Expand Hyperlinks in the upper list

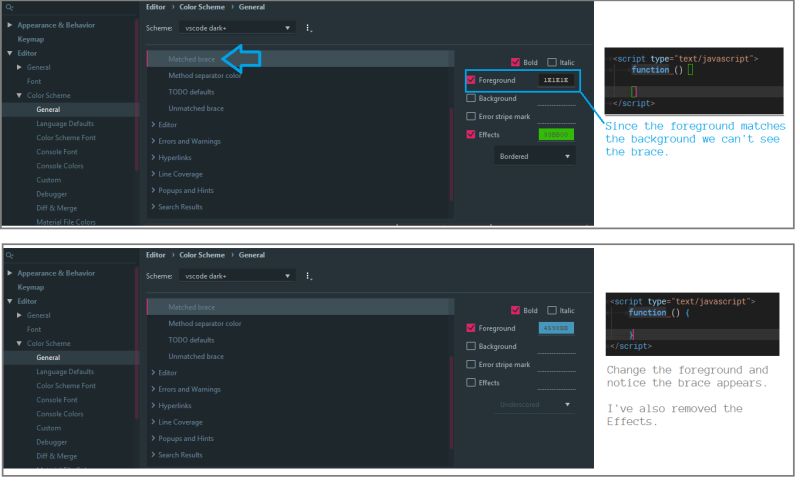[x=153, y=158]
